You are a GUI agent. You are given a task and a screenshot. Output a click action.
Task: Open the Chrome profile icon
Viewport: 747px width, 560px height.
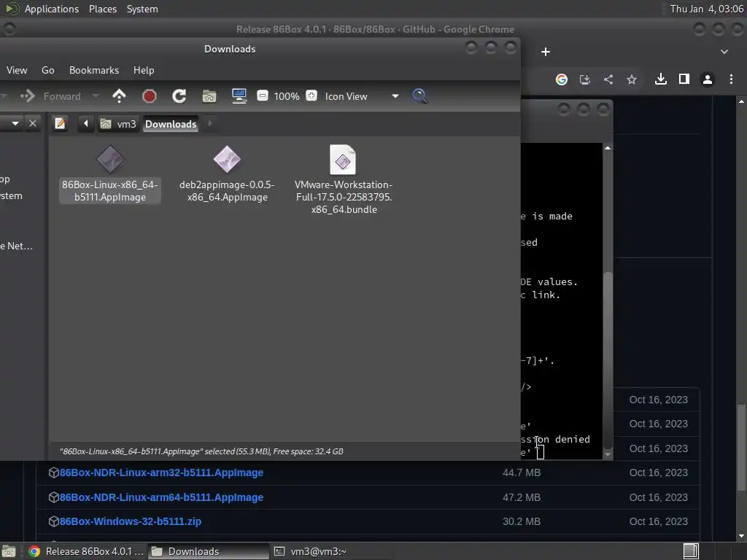(x=708, y=79)
